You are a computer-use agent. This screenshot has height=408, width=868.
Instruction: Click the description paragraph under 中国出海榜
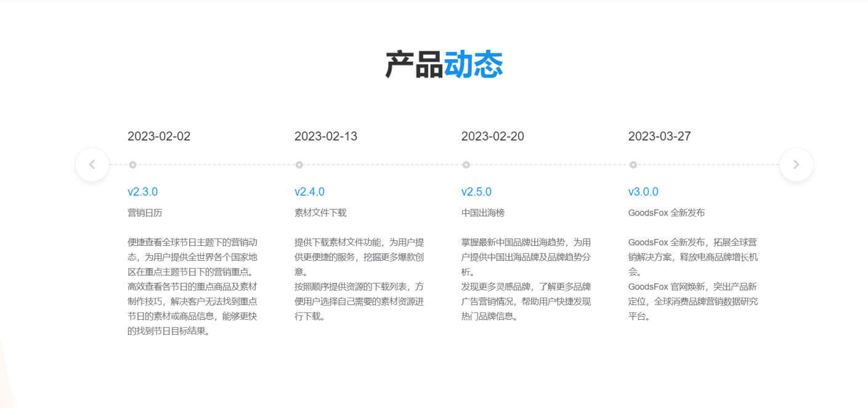click(526, 279)
